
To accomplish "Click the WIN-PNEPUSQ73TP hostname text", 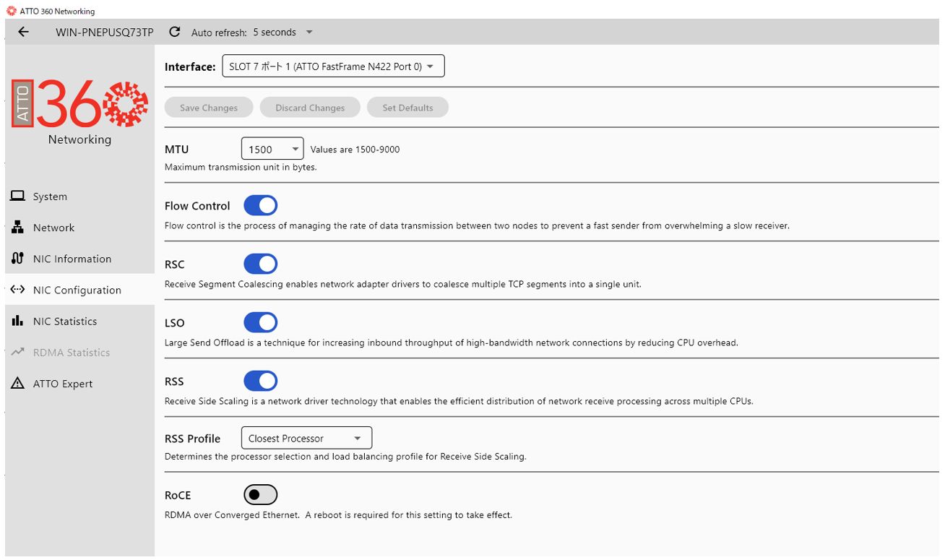I will (105, 32).
